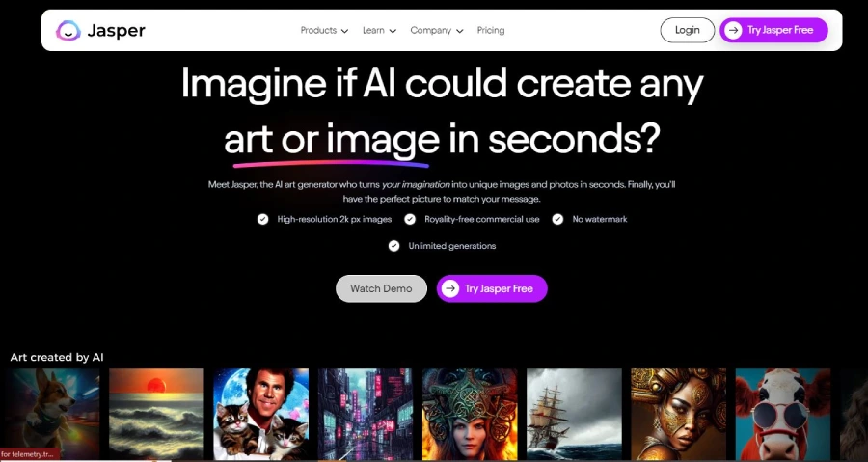The image size is (868, 462).
Task: Go to the Pricing page
Action: pos(491,31)
